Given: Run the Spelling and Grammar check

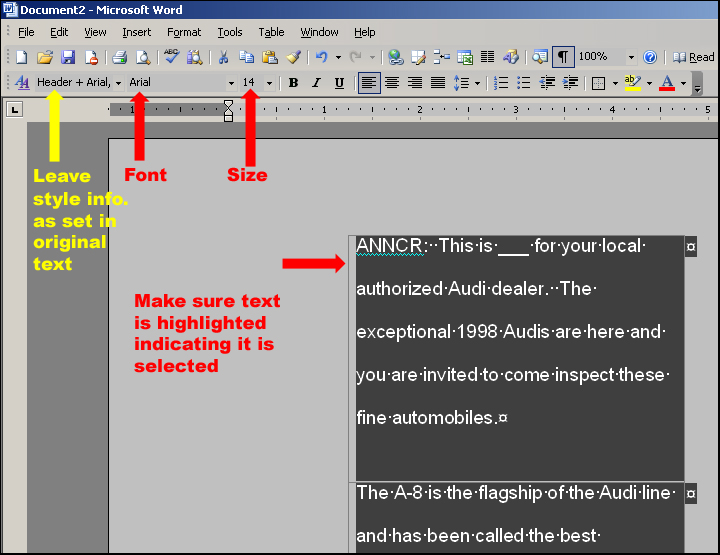Looking at the screenshot, I should pos(172,58).
